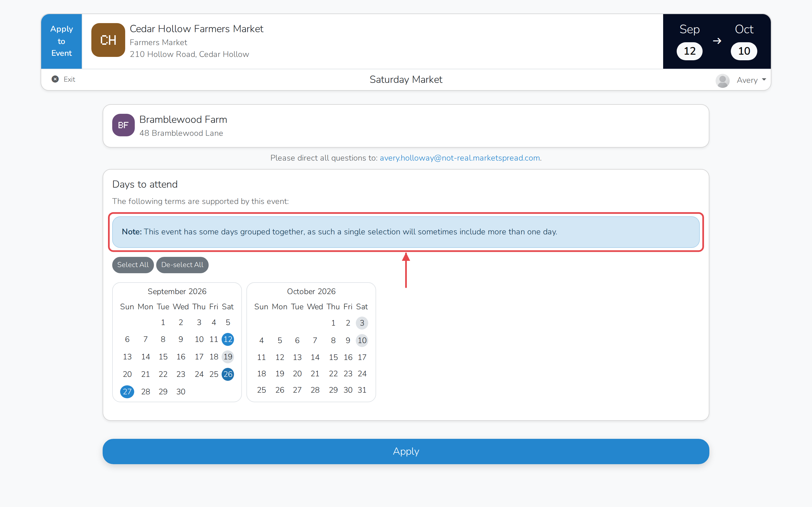This screenshot has height=507, width=812.
Task: Toggle September 27 selected day
Action: pyautogui.click(x=127, y=392)
